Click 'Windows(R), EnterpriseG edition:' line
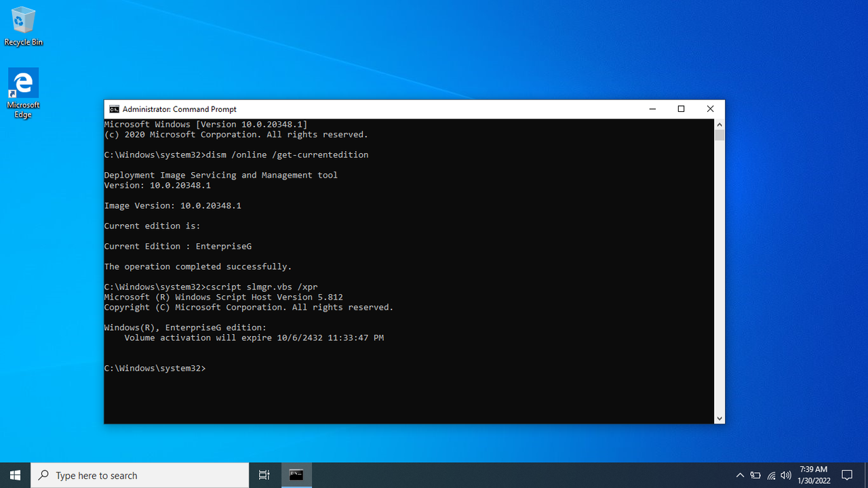This screenshot has height=488, width=868. [x=186, y=327]
